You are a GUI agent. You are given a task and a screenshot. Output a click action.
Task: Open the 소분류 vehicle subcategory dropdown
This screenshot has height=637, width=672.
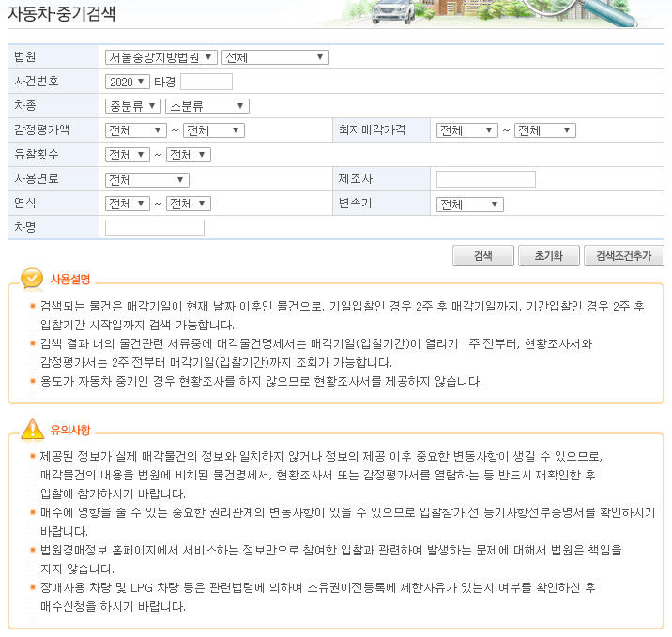(207, 106)
